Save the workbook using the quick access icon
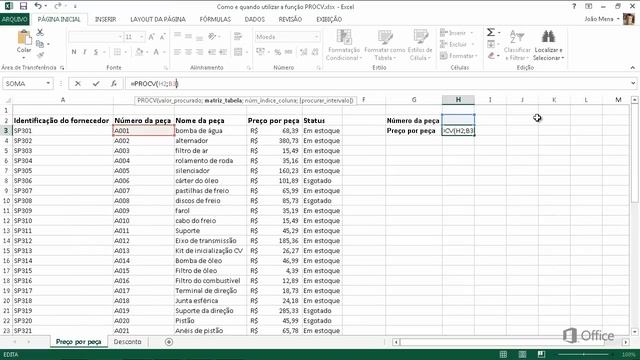640x360 pixels. [23, 6]
